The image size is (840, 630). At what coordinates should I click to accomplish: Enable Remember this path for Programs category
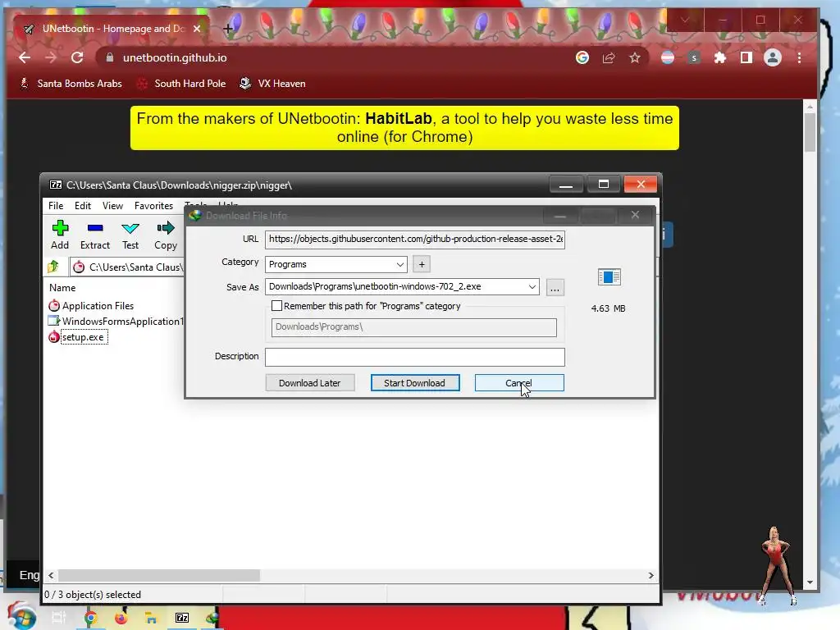point(276,306)
